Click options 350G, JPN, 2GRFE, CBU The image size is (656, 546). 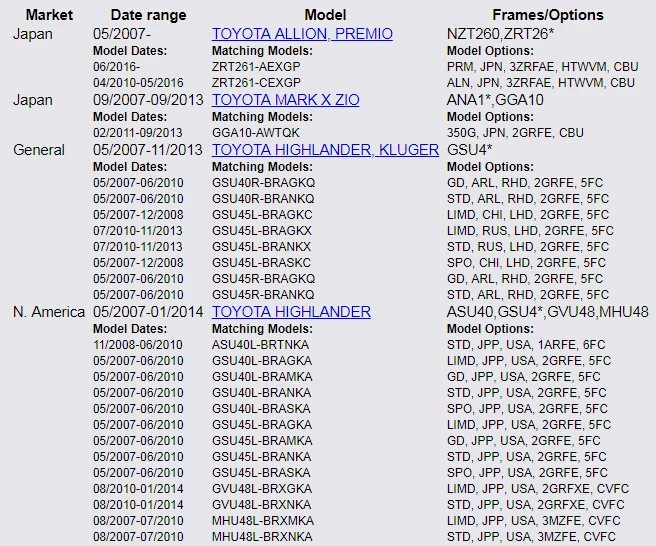pos(515,133)
